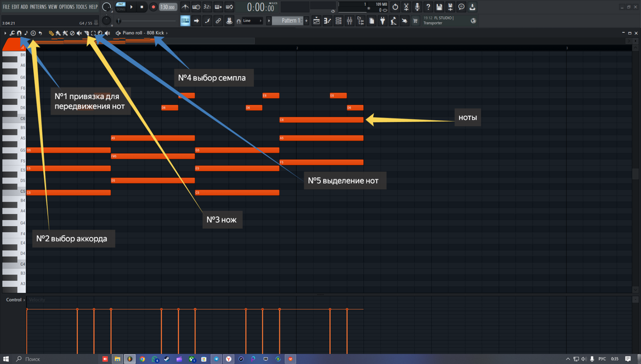Open the Control event selector in the velocity lane
The image size is (641, 364).
tap(14, 300)
